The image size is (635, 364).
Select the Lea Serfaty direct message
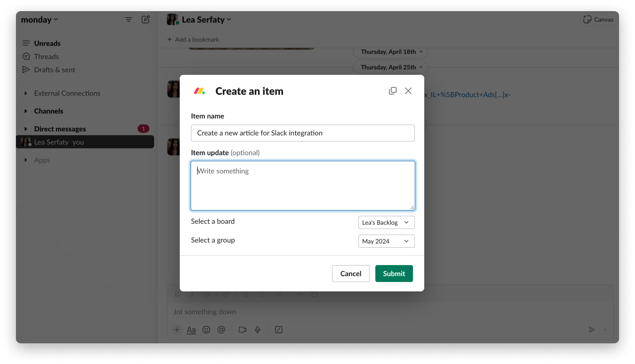85,142
